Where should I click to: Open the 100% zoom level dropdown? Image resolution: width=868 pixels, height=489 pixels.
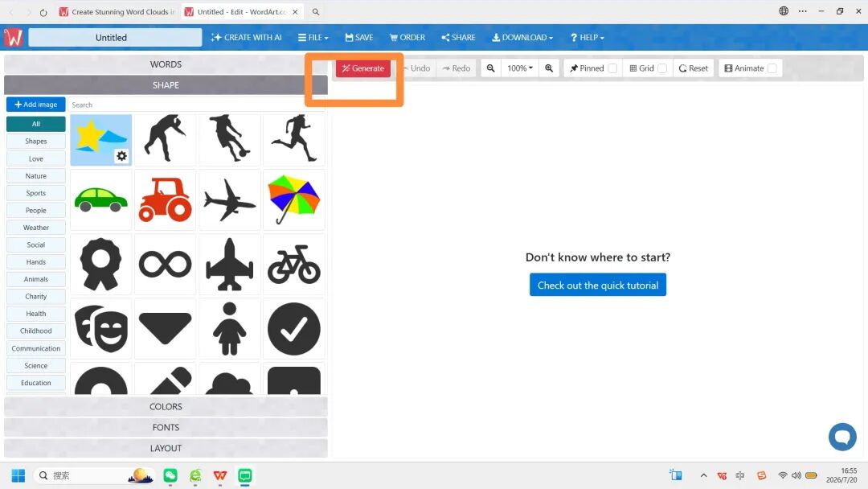520,68
